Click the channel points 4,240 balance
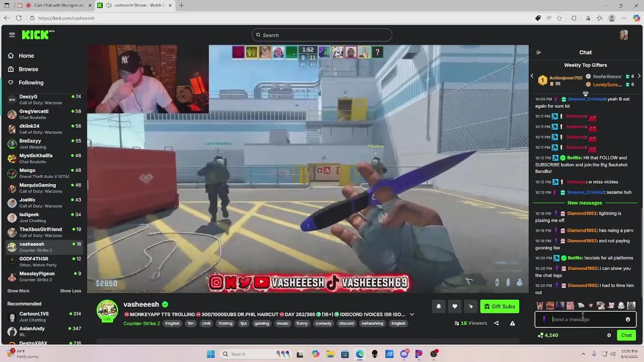Image resolution: width=644 pixels, height=362 pixels. [547, 335]
